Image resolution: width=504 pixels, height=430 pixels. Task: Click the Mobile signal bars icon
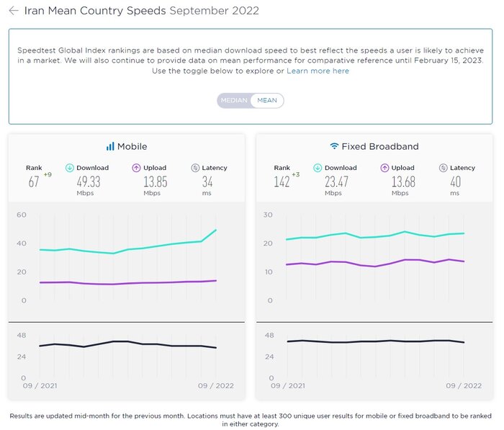(110, 146)
